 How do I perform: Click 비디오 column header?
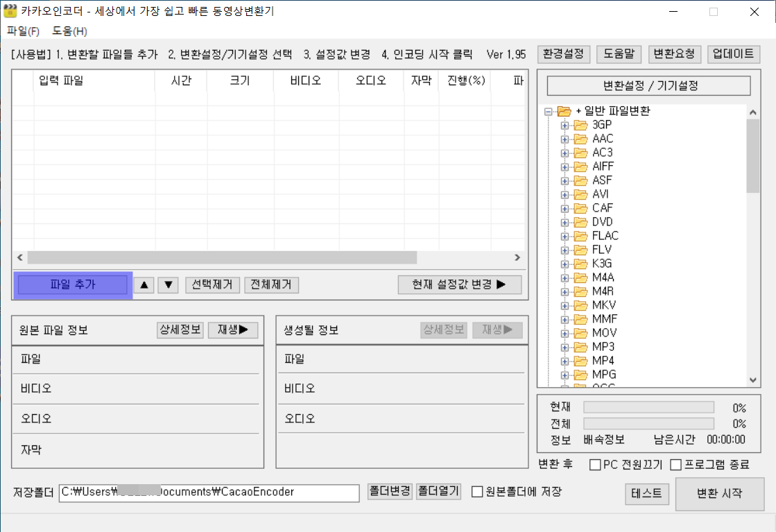coord(306,80)
